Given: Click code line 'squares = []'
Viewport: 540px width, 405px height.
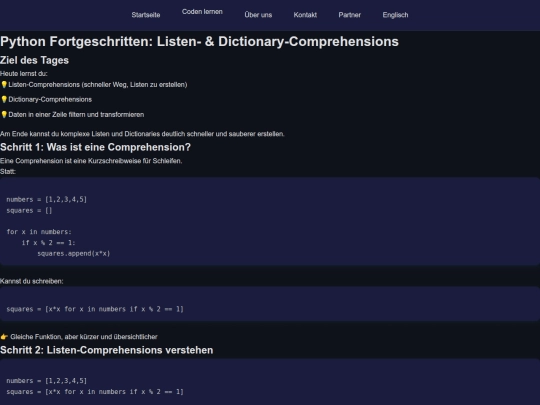Looking at the screenshot, I should [x=29, y=210].
